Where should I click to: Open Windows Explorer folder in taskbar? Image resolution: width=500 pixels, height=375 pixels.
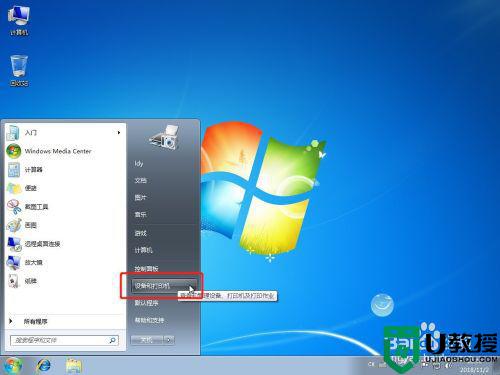pos(74,366)
